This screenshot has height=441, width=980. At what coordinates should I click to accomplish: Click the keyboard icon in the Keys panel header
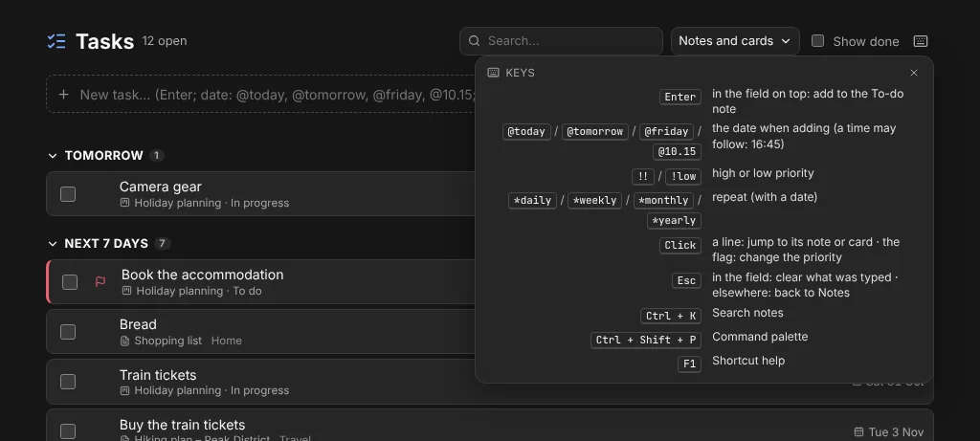493,73
